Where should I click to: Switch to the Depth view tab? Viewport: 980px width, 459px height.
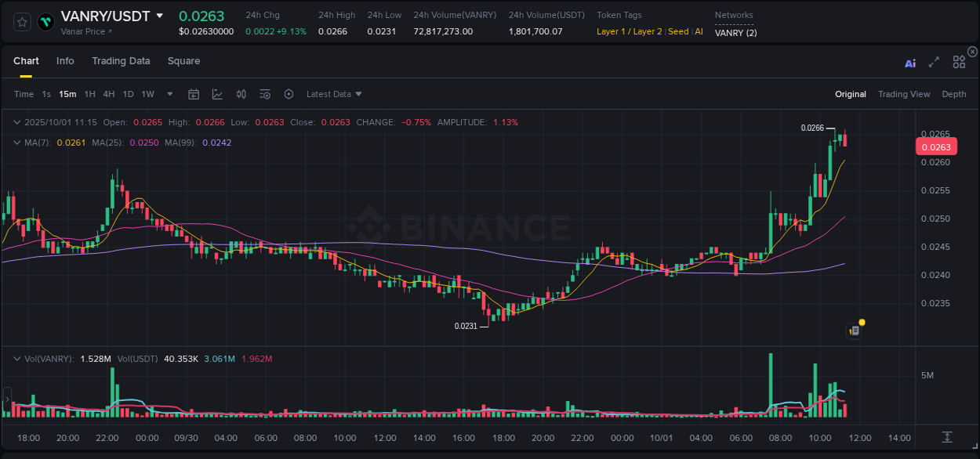click(x=954, y=94)
